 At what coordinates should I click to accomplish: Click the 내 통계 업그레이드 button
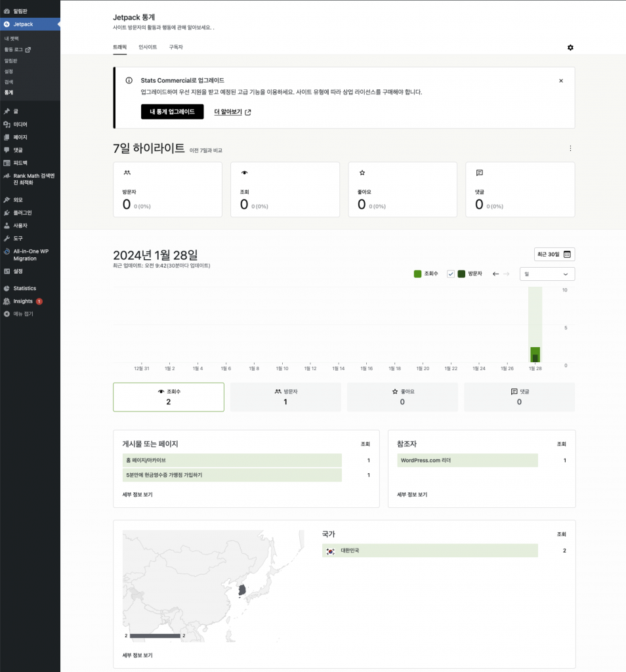172,112
